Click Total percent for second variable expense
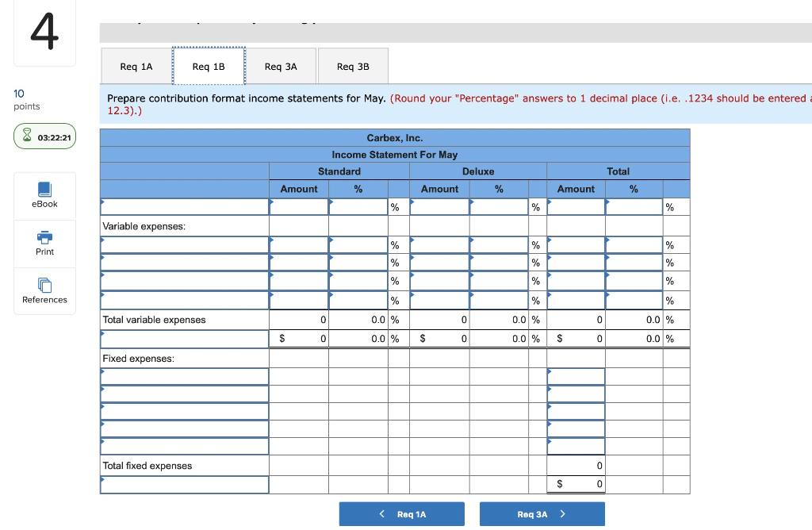This screenshot has height=530, width=812. pos(634,262)
